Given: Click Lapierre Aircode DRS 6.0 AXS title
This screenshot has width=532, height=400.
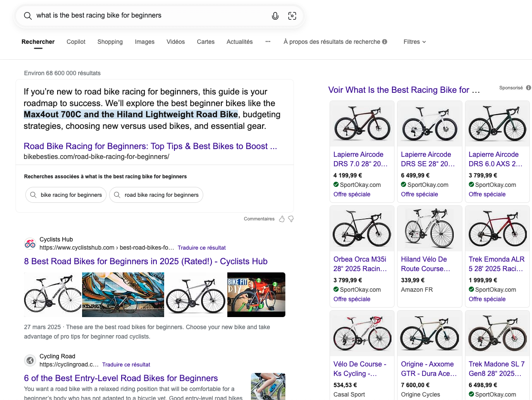Looking at the screenshot, I should coord(495,159).
